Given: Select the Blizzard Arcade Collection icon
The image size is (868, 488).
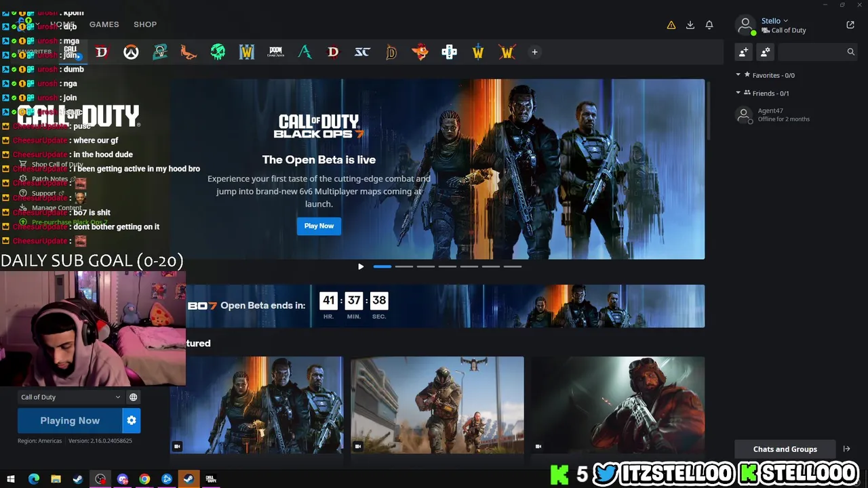Looking at the screenshot, I should tap(449, 52).
